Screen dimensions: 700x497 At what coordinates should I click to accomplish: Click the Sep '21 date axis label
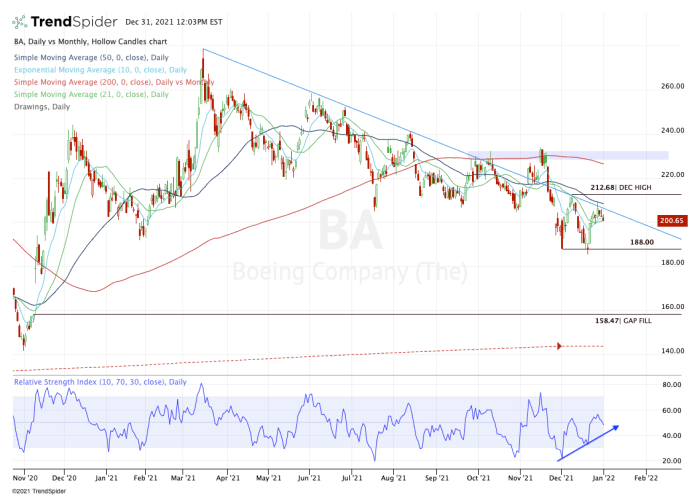[437, 478]
